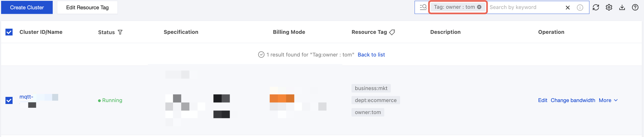
Task: Uncheck the mqtt cluster row checkbox
Action: 9,100
